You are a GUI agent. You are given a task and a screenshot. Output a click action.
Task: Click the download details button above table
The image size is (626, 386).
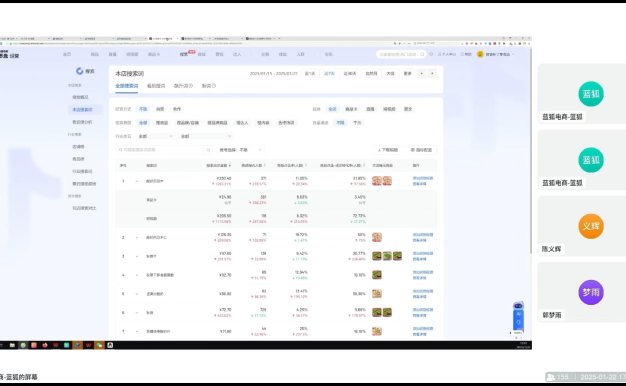388,150
